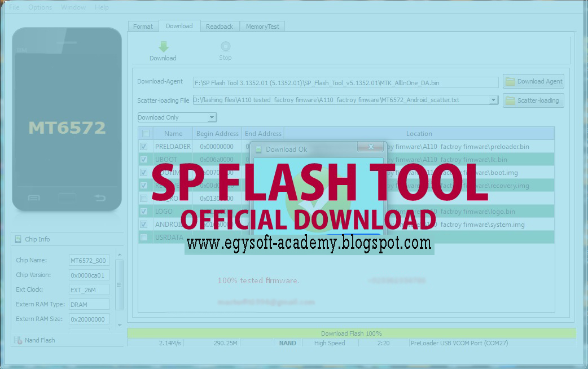Click the Stop icon
The width and height of the screenshot is (588, 369).
tap(225, 46)
